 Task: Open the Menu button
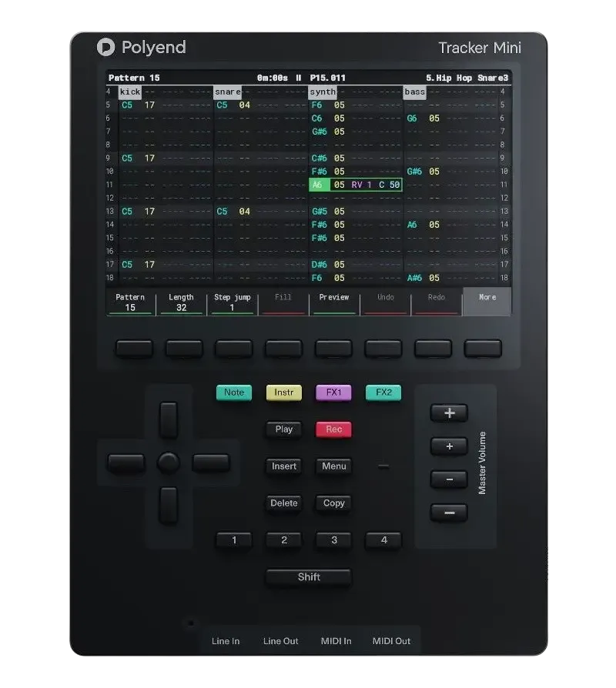(x=333, y=466)
